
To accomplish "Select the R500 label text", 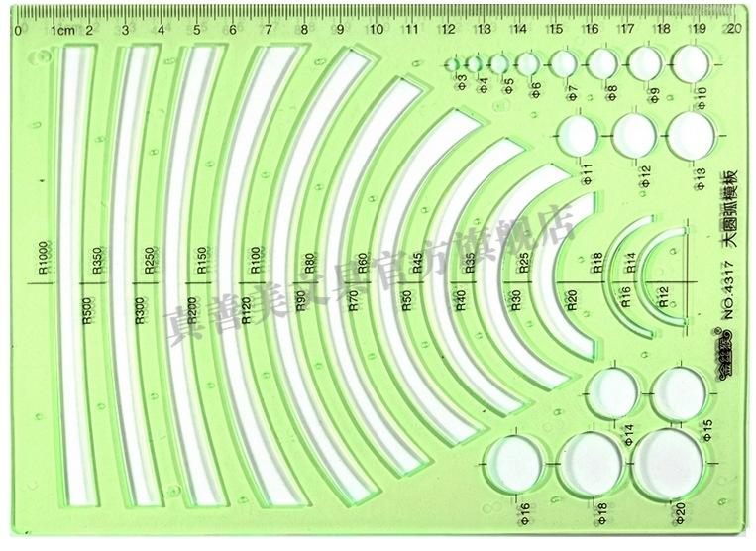I will [85, 311].
